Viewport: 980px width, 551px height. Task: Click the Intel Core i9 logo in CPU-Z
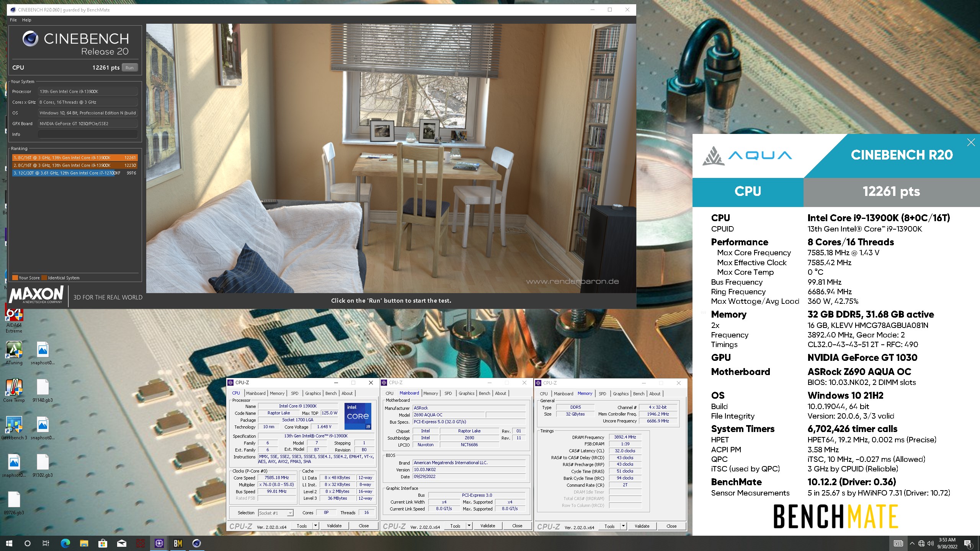coord(358,416)
